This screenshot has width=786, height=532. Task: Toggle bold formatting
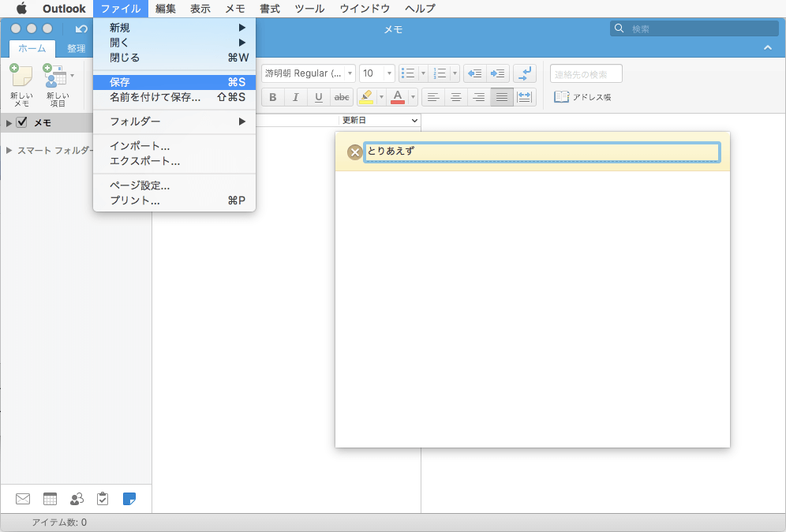(273, 97)
